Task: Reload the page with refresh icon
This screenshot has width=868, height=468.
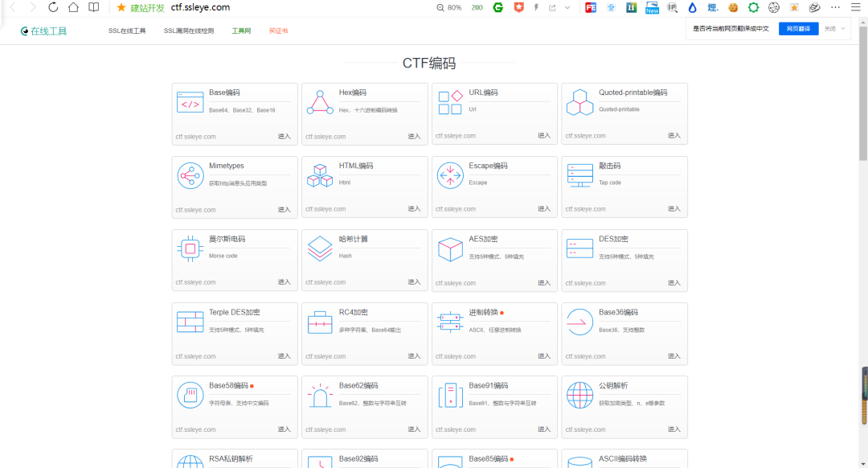Action: click(x=53, y=7)
